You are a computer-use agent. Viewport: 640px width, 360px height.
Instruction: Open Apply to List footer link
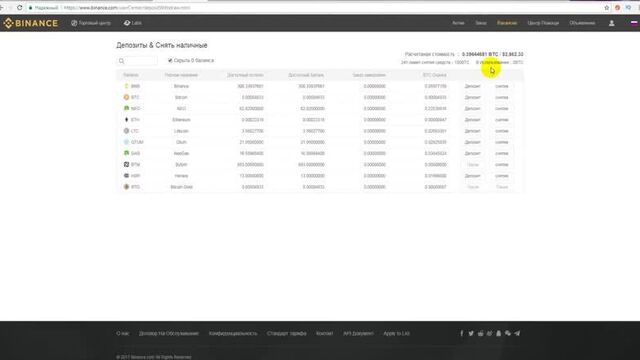click(396, 333)
